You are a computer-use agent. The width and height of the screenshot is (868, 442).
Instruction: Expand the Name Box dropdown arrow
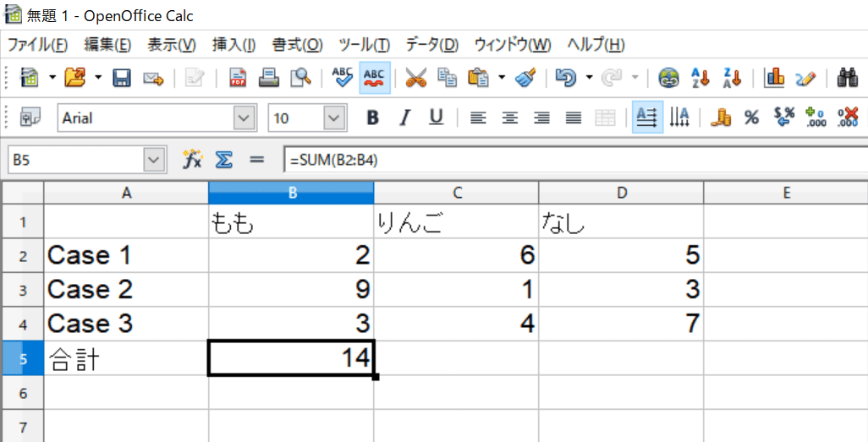154,161
